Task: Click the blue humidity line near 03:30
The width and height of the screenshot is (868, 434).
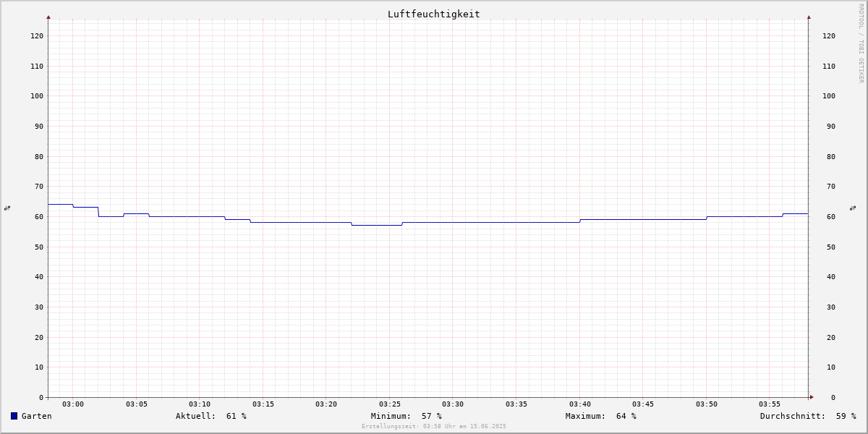Action: [x=453, y=222]
